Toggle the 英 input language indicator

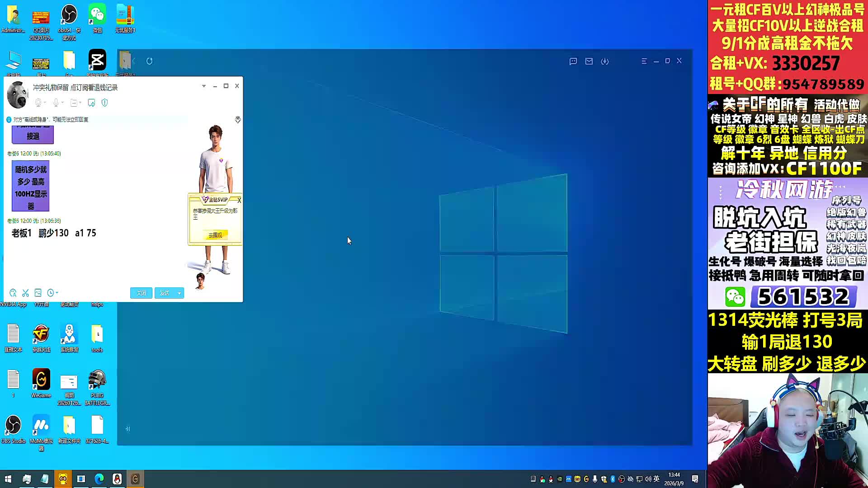(656, 479)
